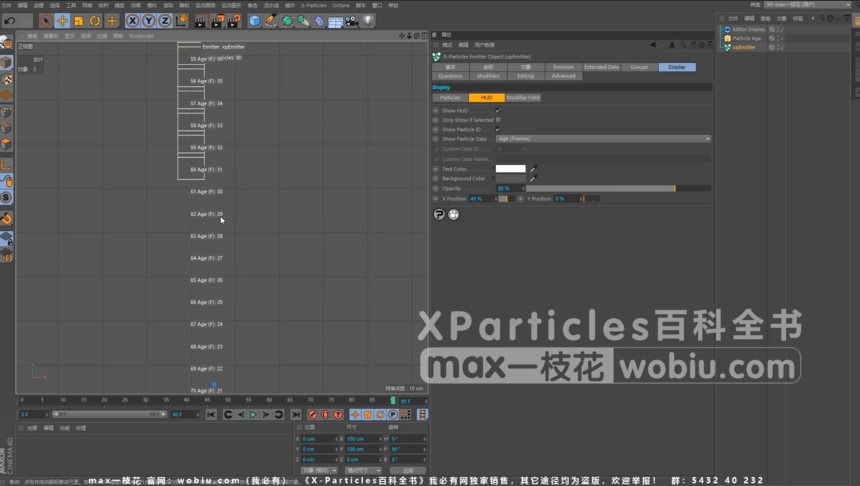860x486 pixels.
Task: Adjust the Opacity slider
Action: click(x=618, y=188)
